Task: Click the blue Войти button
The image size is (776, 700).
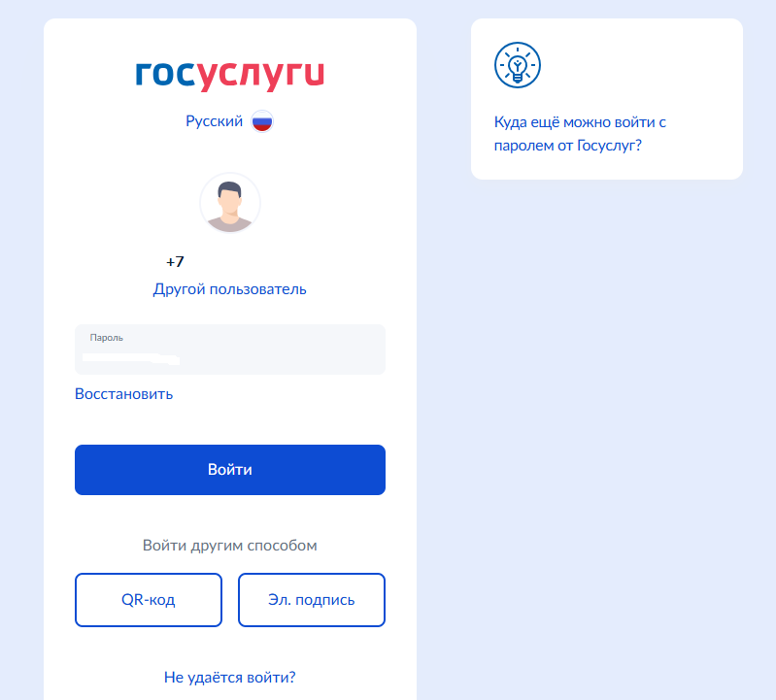Action: click(230, 470)
